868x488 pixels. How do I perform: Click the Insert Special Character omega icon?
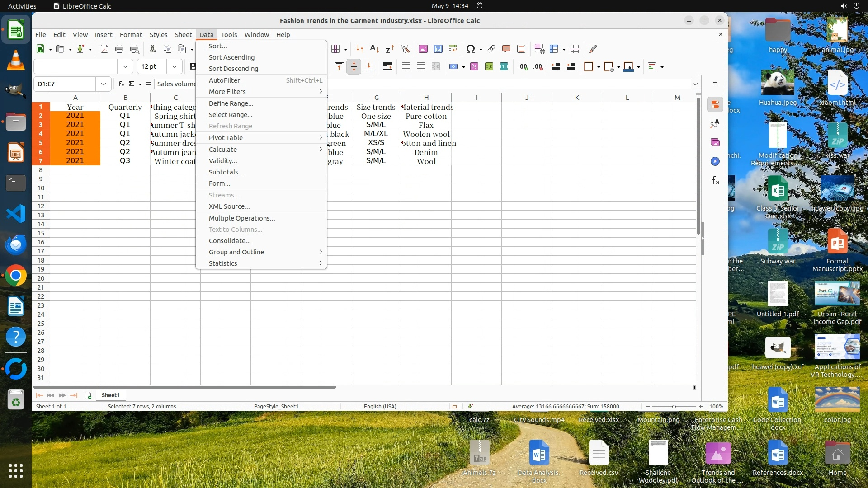pos(470,49)
